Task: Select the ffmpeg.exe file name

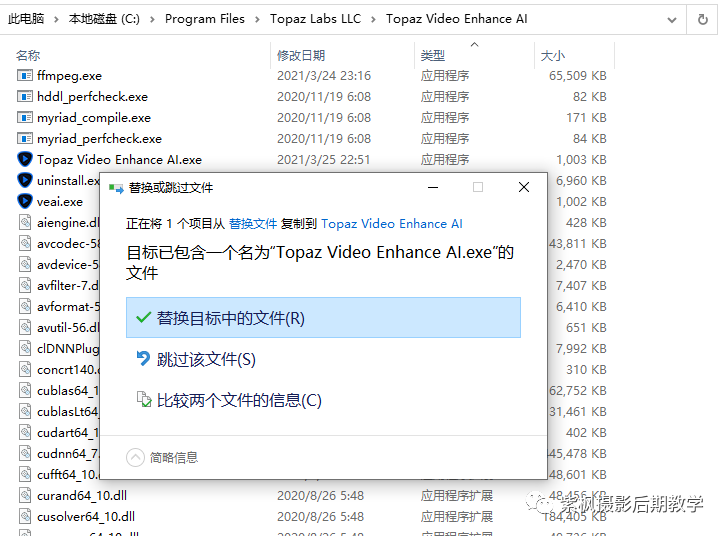Action: coord(70,76)
